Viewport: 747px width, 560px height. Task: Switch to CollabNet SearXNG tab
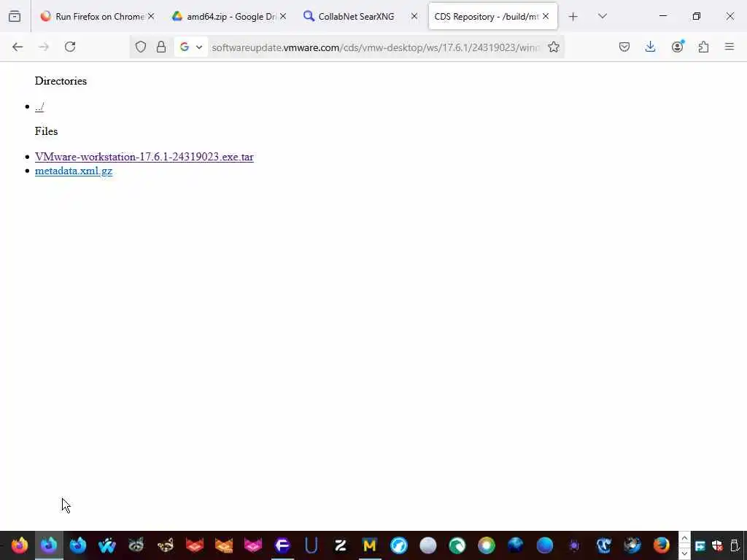pos(361,16)
